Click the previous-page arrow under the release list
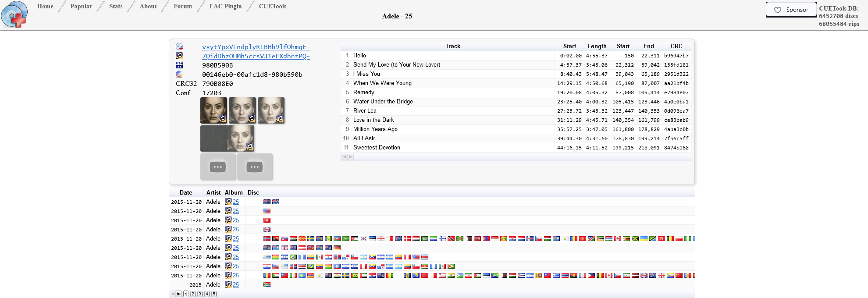 click(x=173, y=294)
